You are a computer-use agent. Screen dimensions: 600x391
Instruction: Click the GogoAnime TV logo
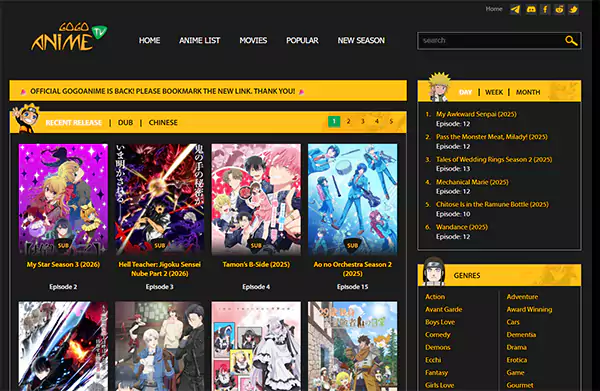pyautogui.click(x=69, y=37)
